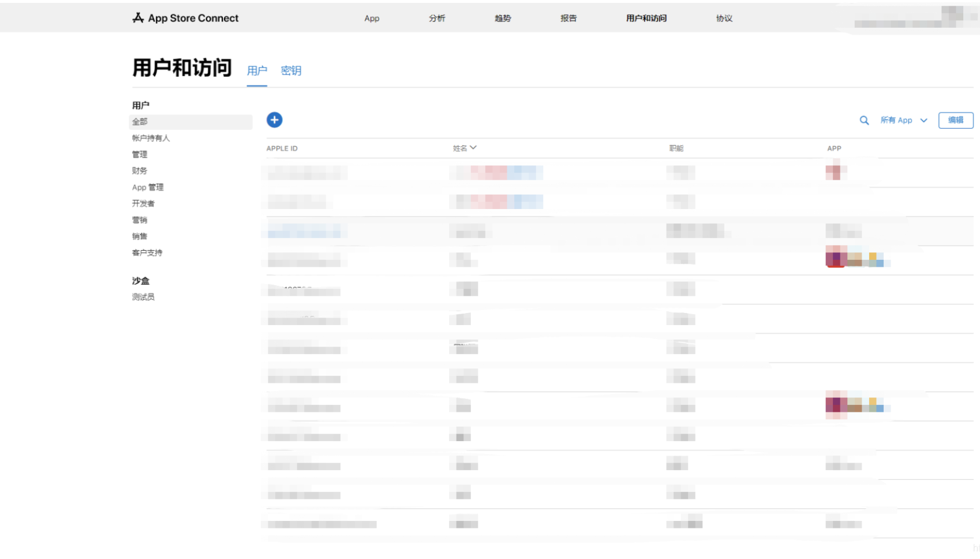Image resolution: width=980 pixels, height=559 pixels.
Task: Expand the 所有 App dropdown filter
Action: pos(903,121)
